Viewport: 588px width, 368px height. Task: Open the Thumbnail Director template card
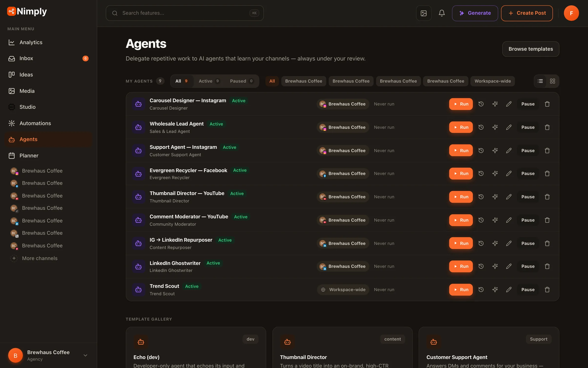point(342,347)
